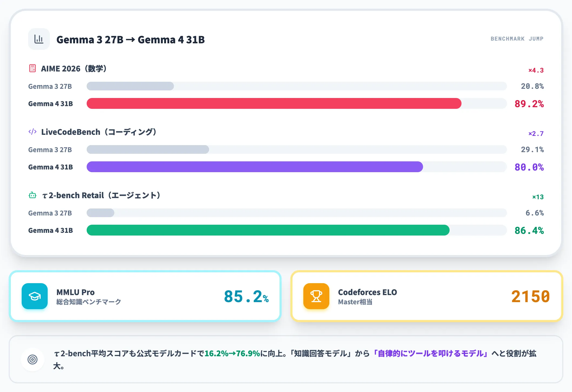
Task: Click the '29.1%' value
Action: (x=532, y=149)
